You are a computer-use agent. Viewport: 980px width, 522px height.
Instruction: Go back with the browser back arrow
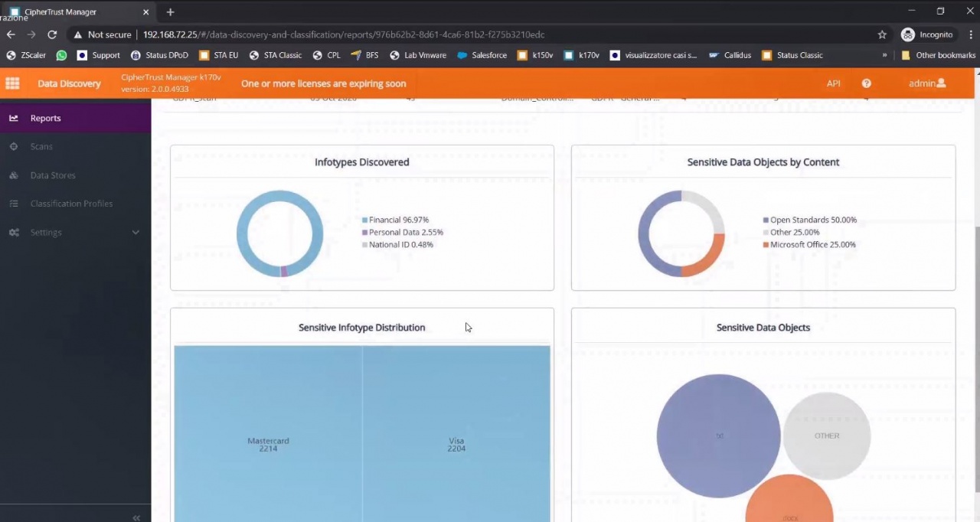(x=11, y=34)
